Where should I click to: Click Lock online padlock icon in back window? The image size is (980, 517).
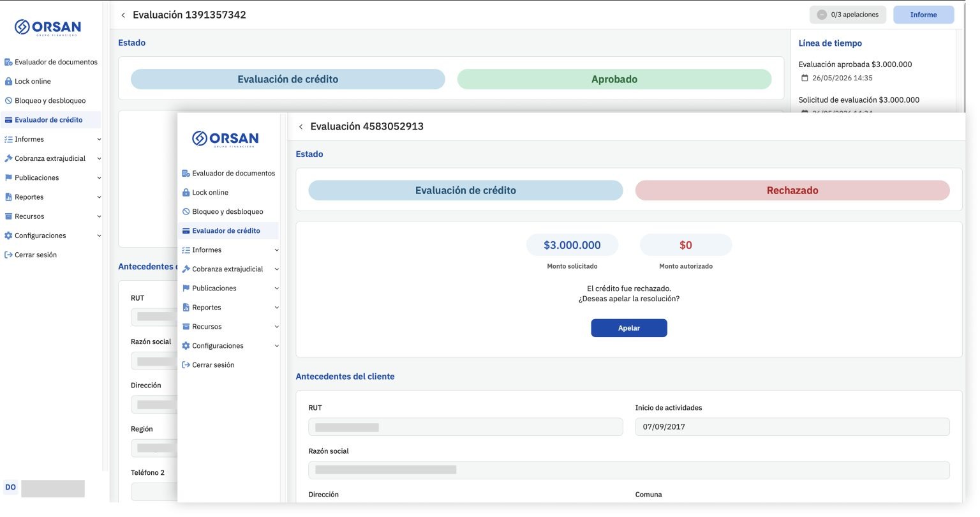[x=8, y=81]
